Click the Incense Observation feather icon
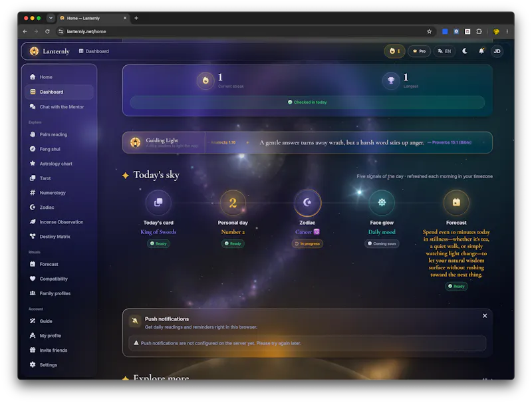 tap(33, 222)
